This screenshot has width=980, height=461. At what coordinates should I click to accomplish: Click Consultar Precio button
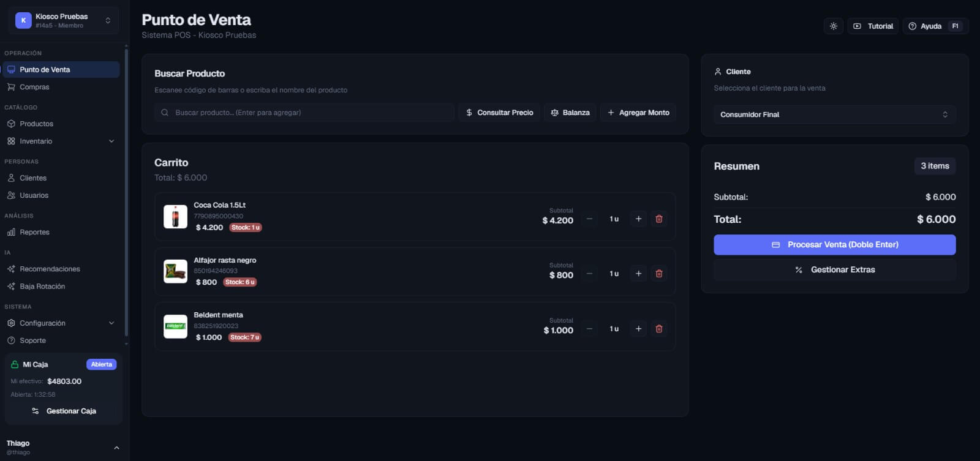point(499,113)
